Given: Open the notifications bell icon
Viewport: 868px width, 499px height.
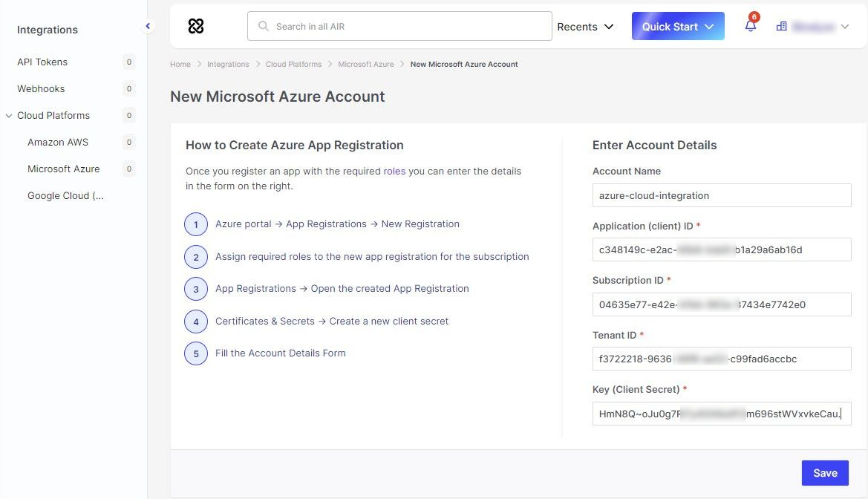Looking at the screenshot, I should 750,26.
